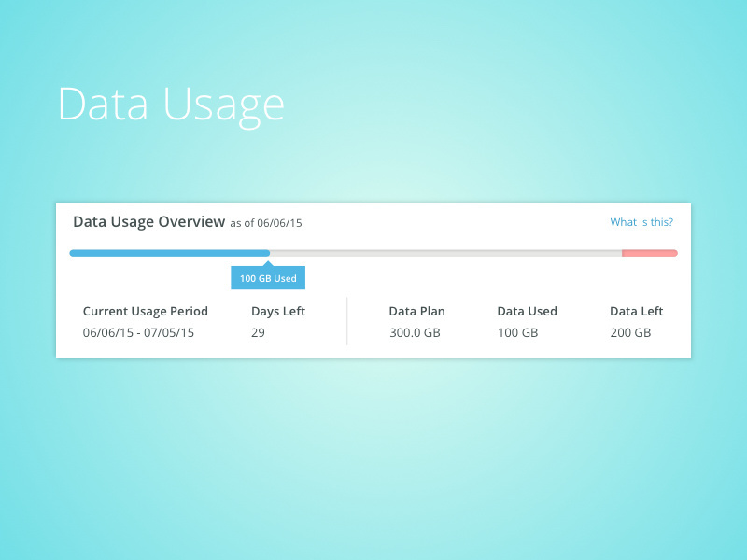
Task: Click the Data Left label
Action: tap(636, 311)
